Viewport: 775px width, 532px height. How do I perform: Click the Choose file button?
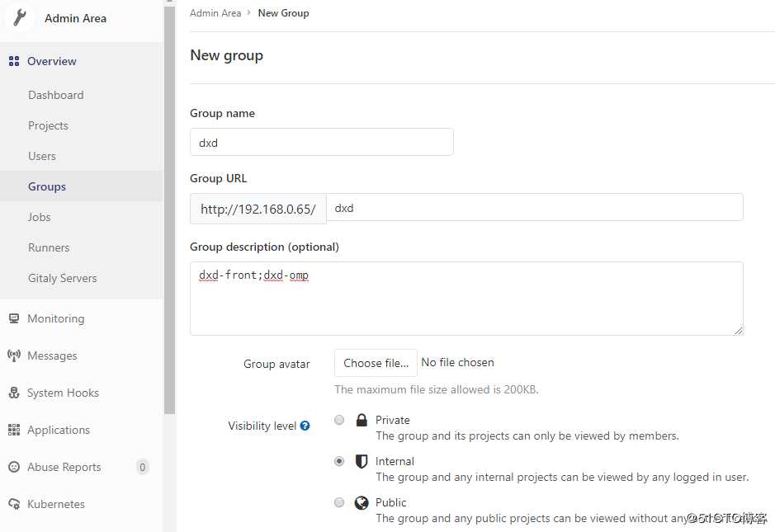point(376,363)
